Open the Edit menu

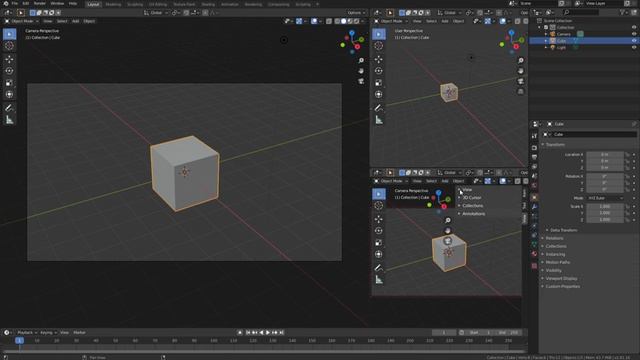point(26,3)
